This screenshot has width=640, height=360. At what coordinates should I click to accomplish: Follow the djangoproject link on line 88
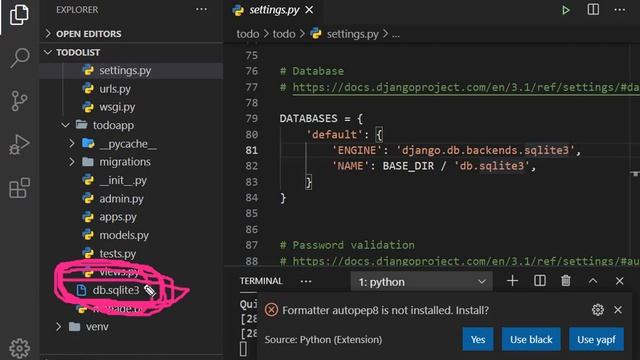[466, 261]
